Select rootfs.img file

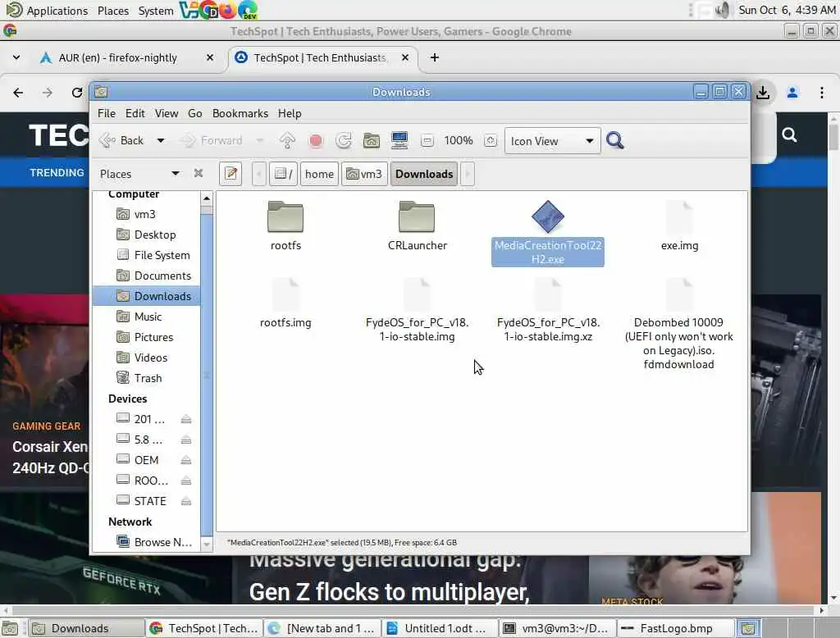click(x=285, y=303)
